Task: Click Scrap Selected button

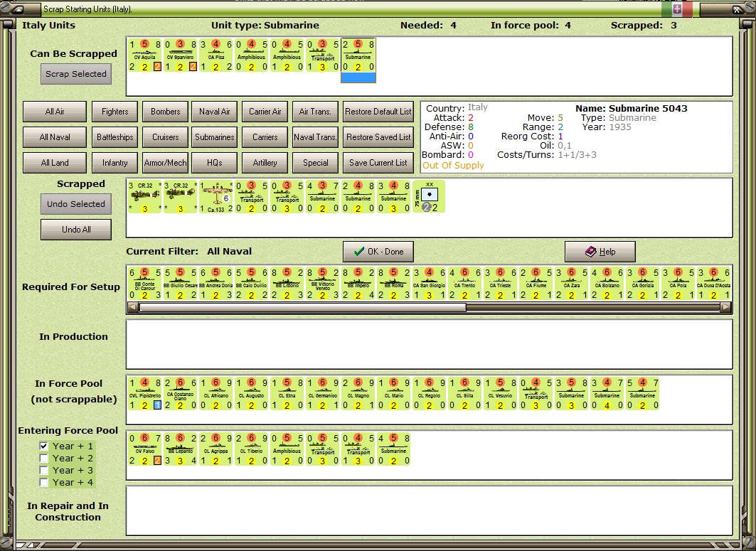Action: pyautogui.click(x=76, y=74)
